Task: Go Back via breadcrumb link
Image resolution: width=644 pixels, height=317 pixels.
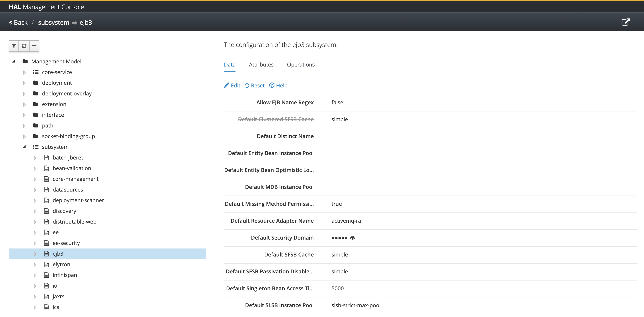Action: 18,22
